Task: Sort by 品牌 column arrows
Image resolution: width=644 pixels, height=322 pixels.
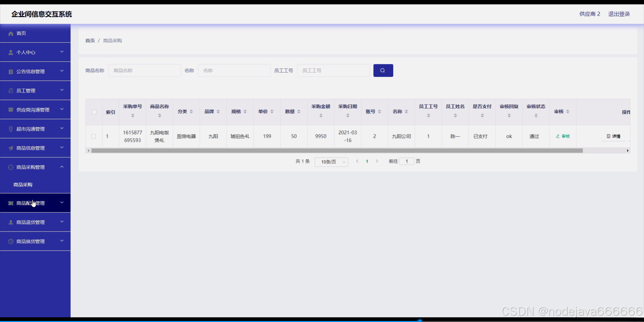Action: 218,112
